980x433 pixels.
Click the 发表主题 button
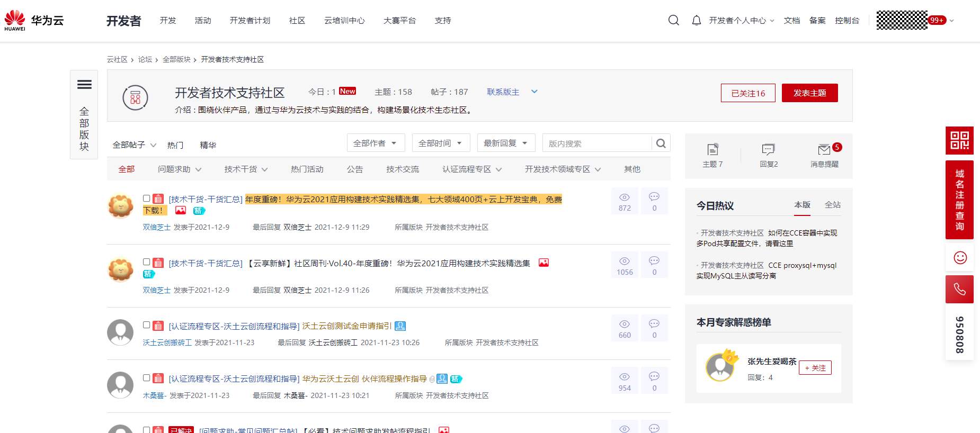coord(810,93)
